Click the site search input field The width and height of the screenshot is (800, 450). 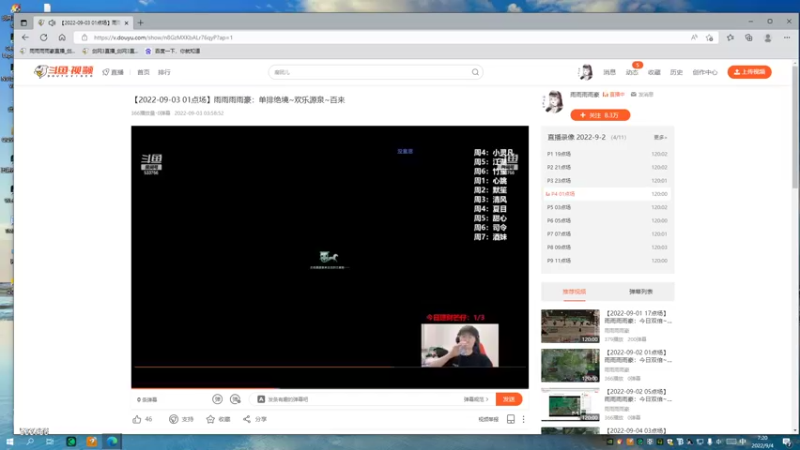point(370,72)
